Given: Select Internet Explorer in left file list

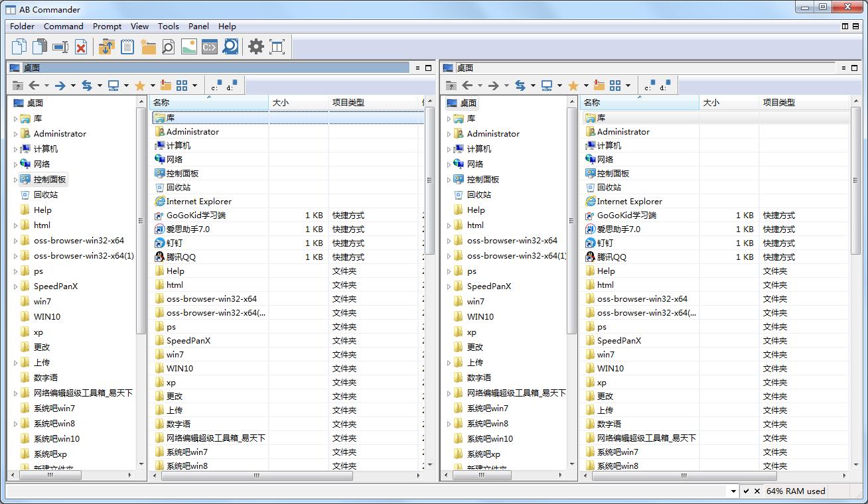Looking at the screenshot, I should [199, 202].
